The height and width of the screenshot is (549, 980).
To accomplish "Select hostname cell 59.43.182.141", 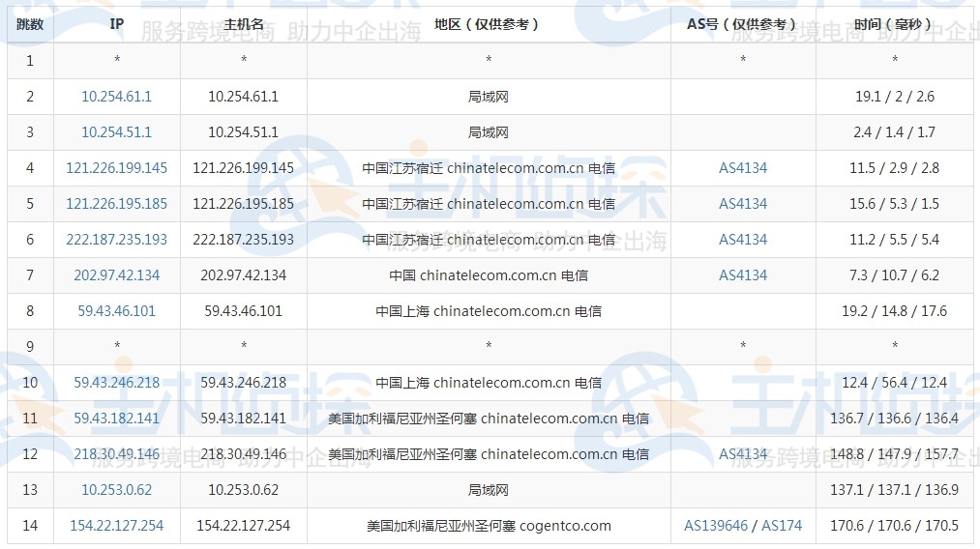I will [244, 419].
